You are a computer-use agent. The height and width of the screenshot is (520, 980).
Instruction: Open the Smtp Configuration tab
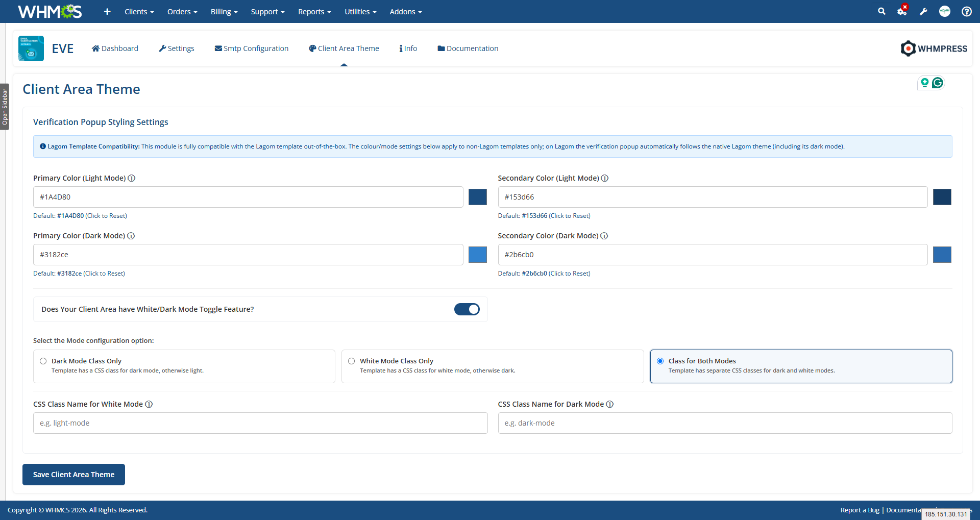252,48
